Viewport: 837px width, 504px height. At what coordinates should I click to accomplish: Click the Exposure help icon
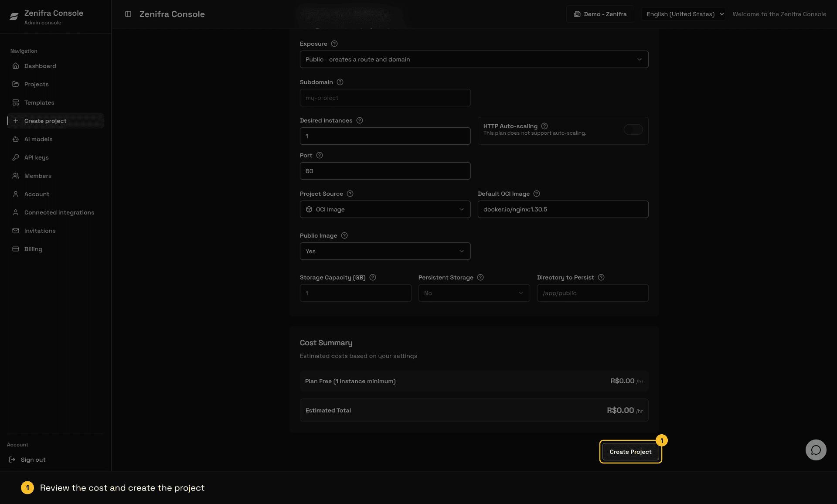pyautogui.click(x=334, y=44)
